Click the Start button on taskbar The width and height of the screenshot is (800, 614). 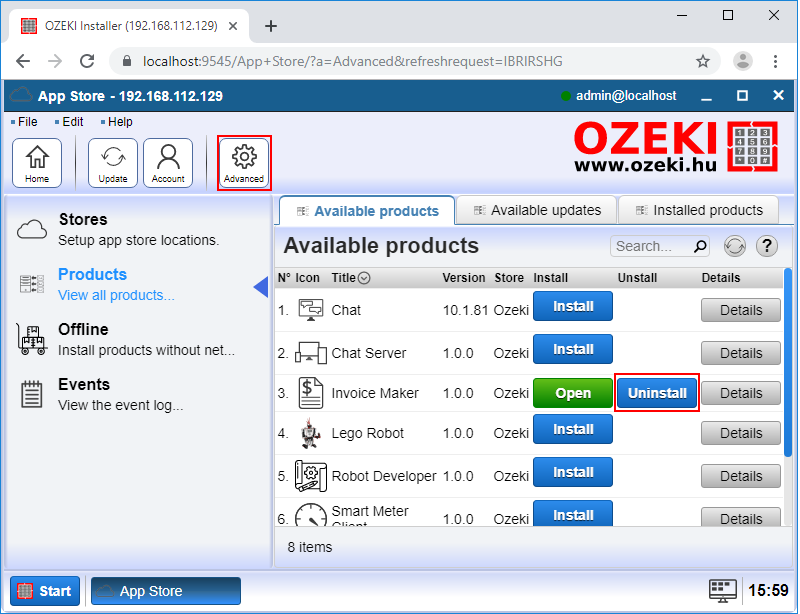point(45,591)
